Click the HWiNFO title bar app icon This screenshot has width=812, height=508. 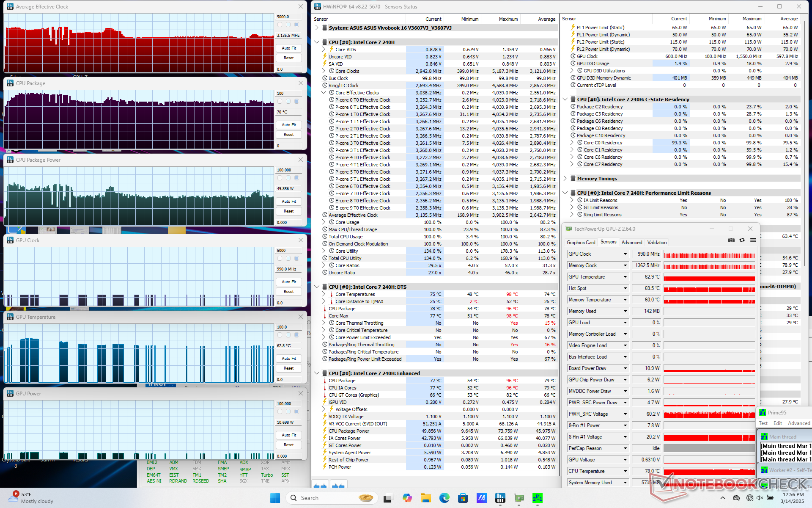tap(317, 7)
